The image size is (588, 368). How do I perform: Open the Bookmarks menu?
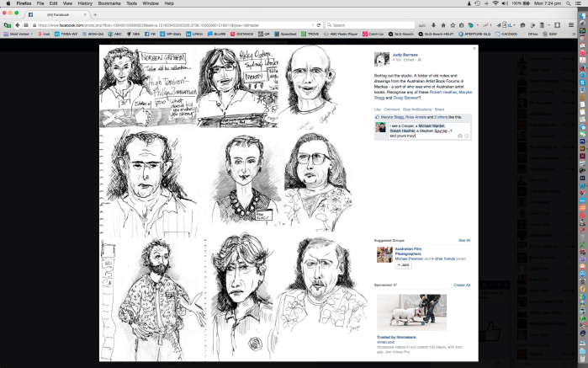109,4
